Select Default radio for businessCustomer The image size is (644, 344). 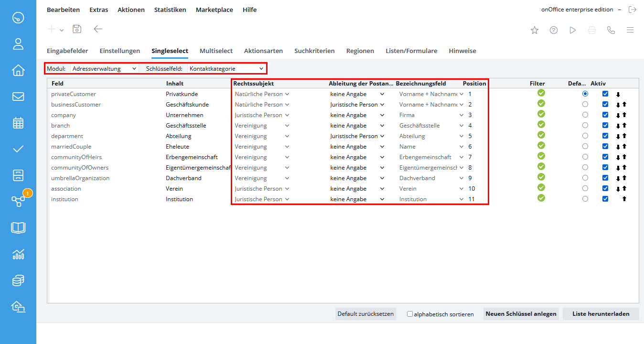pyautogui.click(x=585, y=105)
